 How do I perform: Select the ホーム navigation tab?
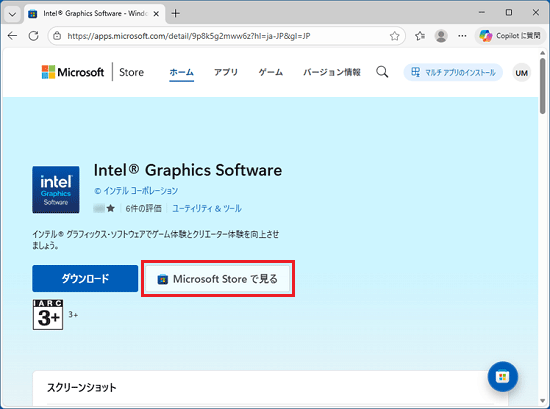click(x=181, y=72)
